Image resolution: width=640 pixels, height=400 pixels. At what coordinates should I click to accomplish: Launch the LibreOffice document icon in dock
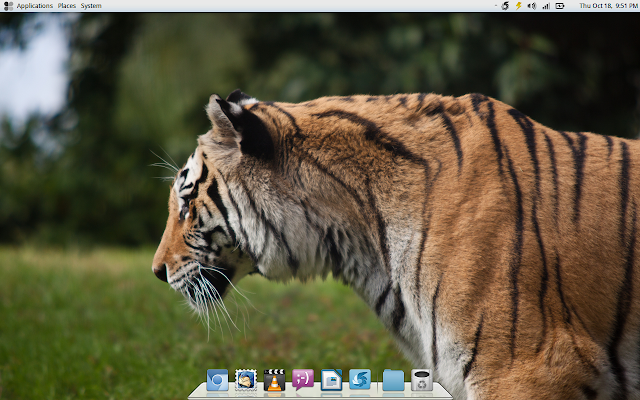331,380
